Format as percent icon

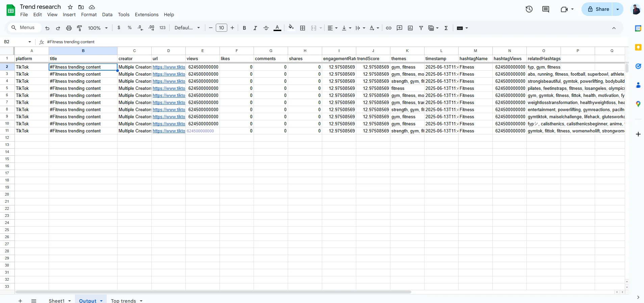[130, 28]
